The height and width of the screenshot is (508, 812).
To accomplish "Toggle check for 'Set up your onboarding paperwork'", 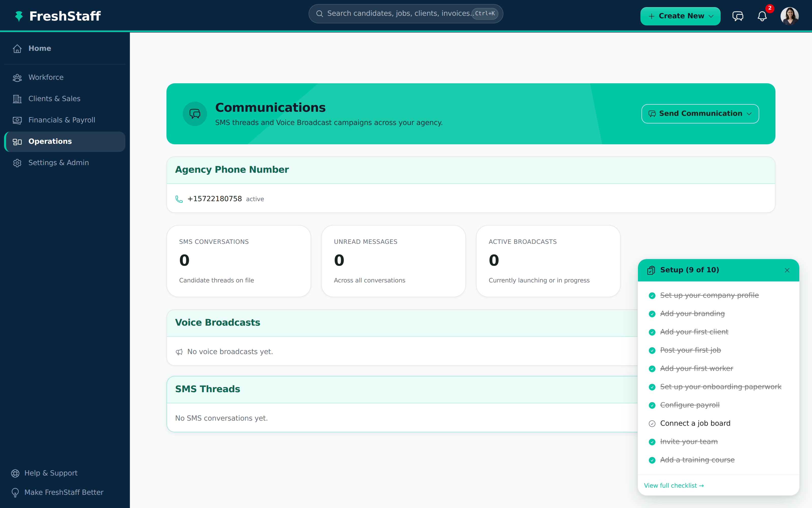I will tap(652, 387).
